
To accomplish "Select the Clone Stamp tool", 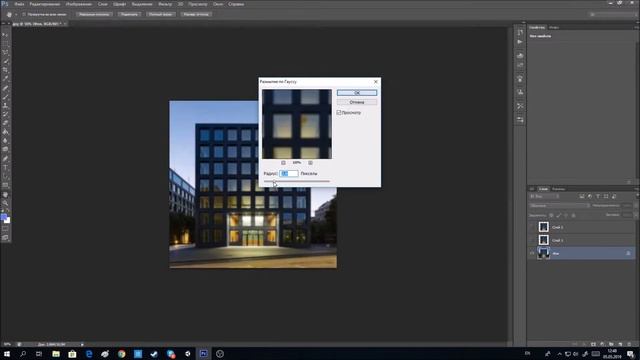I will [x=5, y=106].
